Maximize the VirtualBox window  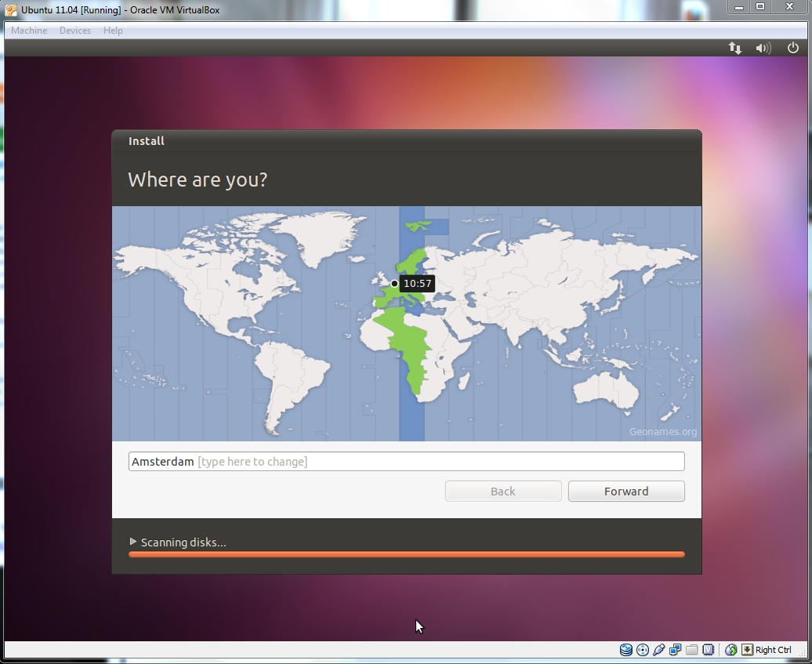760,7
